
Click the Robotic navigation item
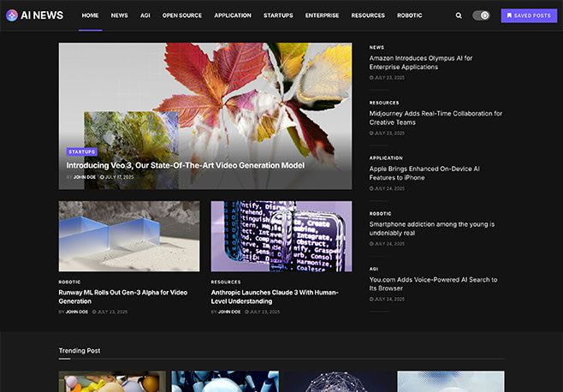[409, 15]
